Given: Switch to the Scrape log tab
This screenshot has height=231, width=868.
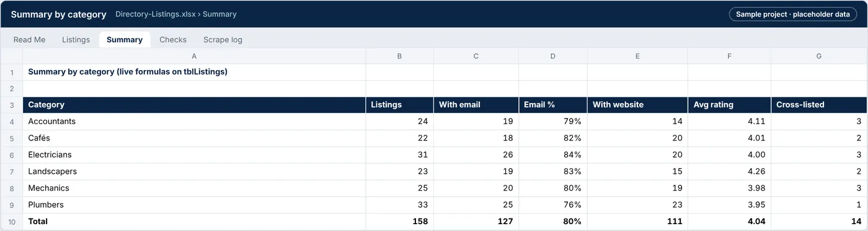Looking at the screenshot, I should coord(223,40).
